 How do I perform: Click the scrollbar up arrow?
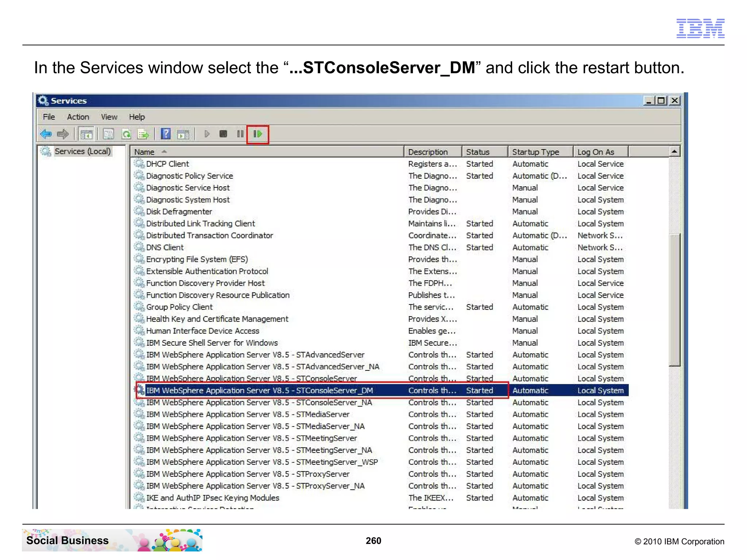pos(674,151)
